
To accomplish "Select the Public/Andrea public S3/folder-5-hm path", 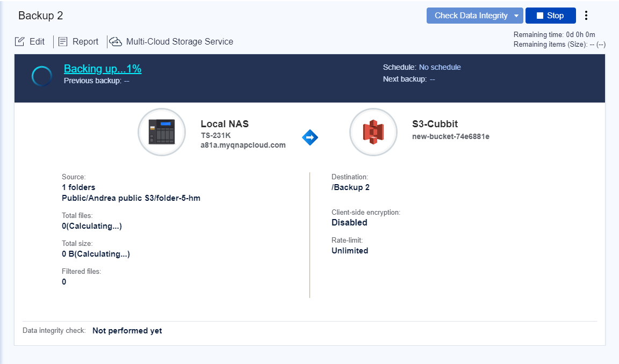I will click(x=131, y=198).
